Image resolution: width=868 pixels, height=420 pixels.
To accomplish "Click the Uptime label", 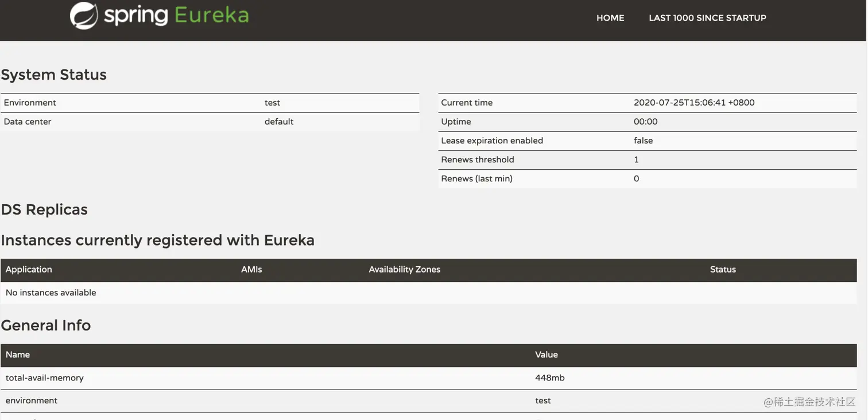I will click(456, 122).
